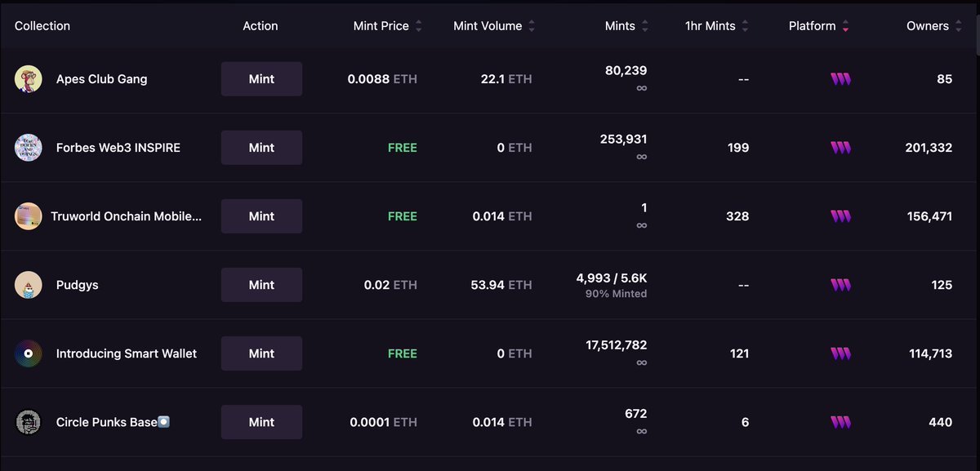Click platform logo in Pudgys row
The height and width of the screenshot is (471, 980).
pyautogui.click(x=840, y=285)
